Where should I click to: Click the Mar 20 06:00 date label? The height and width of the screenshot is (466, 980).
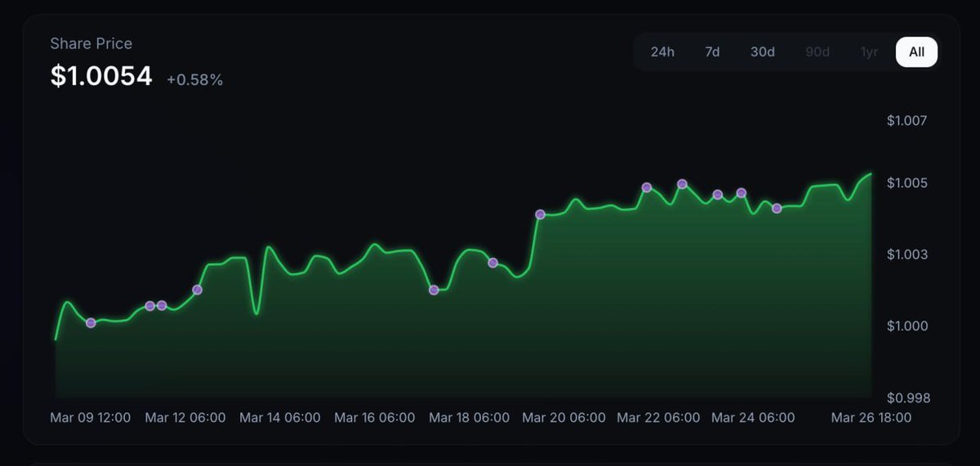564,418
